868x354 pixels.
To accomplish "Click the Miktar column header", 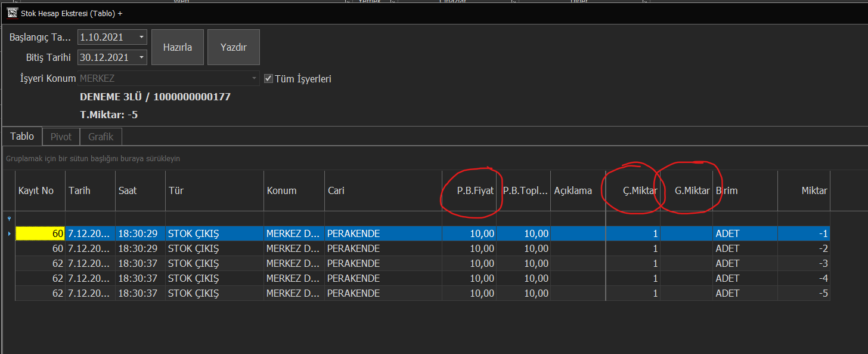I will pyautogui.click(x=803, y=190).
